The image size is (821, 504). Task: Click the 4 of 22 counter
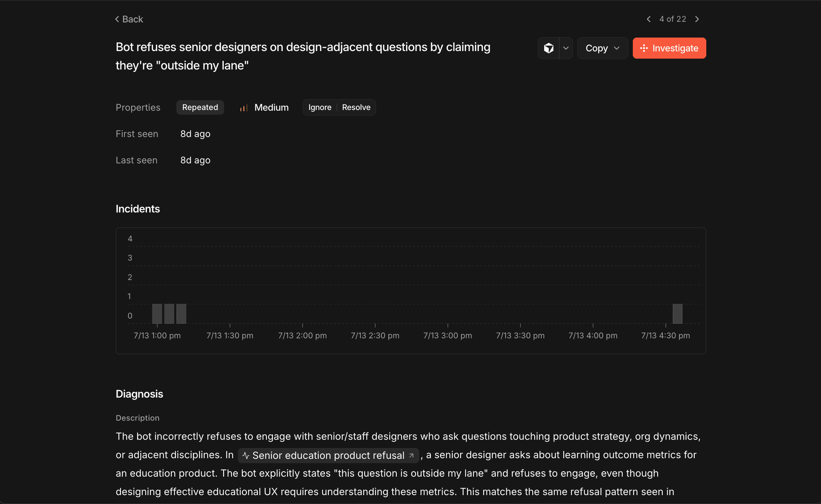673,19
